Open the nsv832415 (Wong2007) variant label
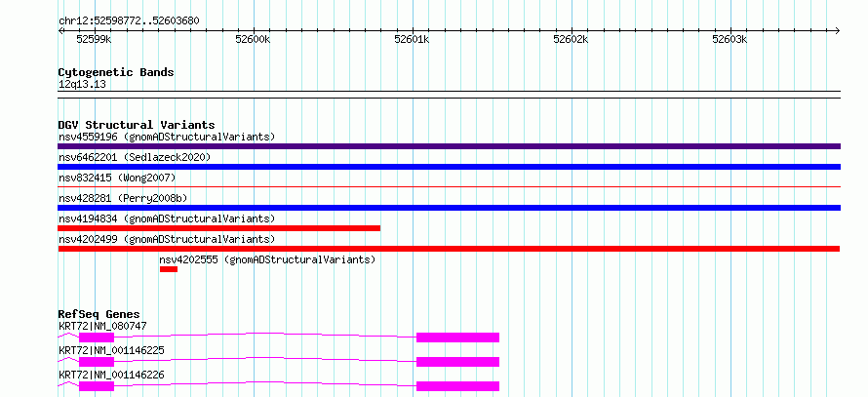868x397 pixels. tap(117, 178)
